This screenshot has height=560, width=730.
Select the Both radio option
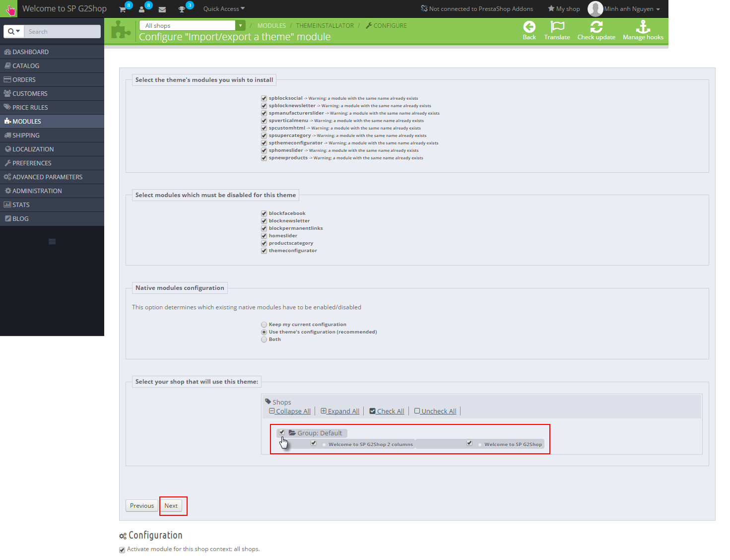[x=264, y=340]
